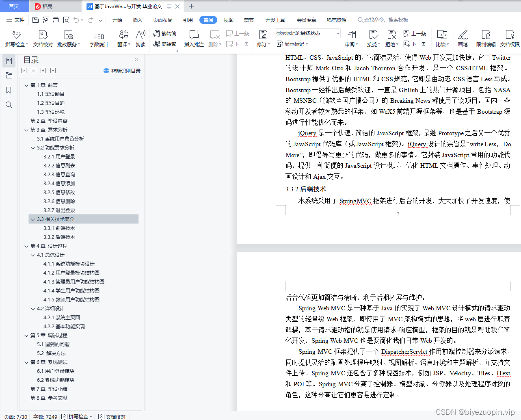
Task: Open the outline panel icon in left sidebar
Action: click(x=9, y=61)
